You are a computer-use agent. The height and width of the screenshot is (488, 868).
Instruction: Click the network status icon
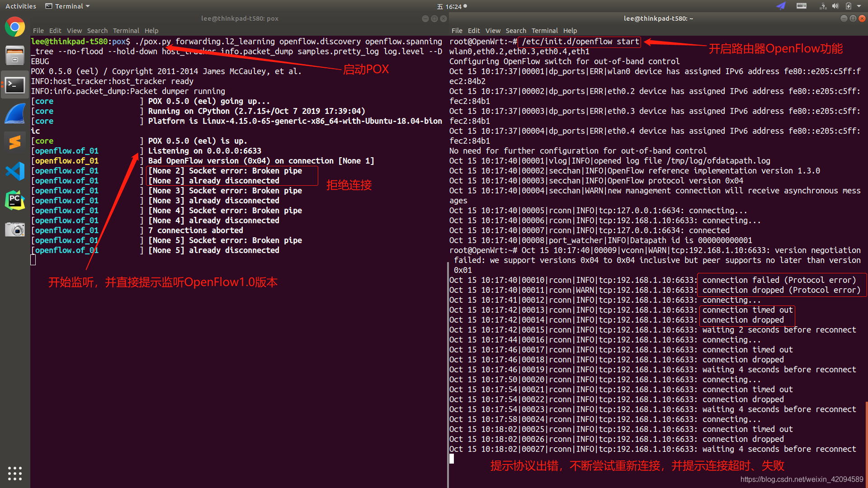point(823,6)
